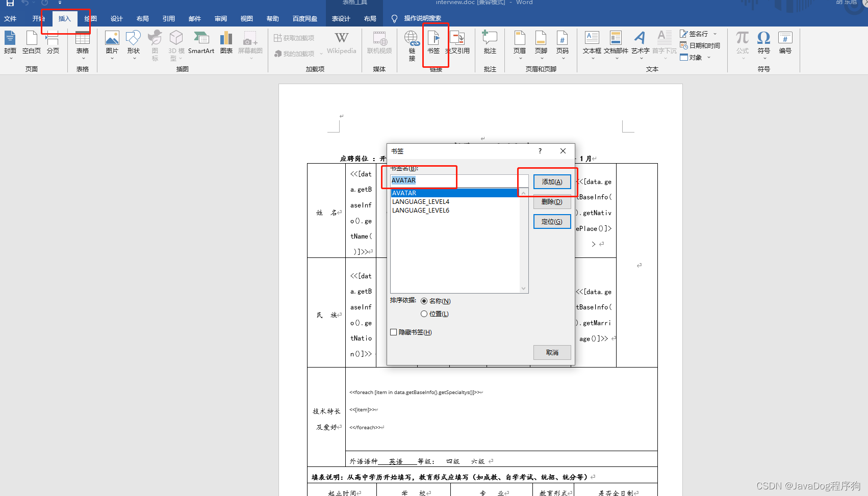Select the 名称 sort radio button
Screen dimensions: 868x496
pyautogui.click(x=424, y=301)
